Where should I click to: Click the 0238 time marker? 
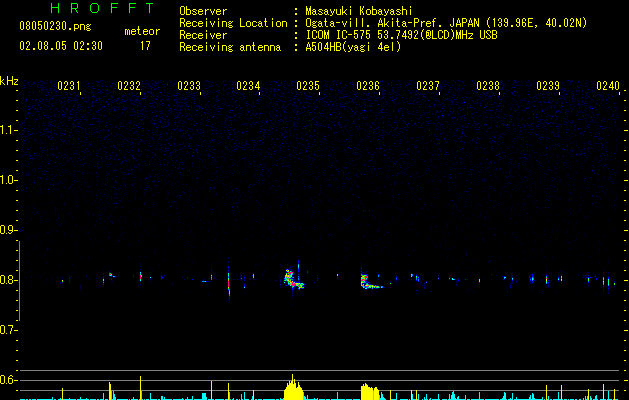pyautogui.click(x=488, y=86)
